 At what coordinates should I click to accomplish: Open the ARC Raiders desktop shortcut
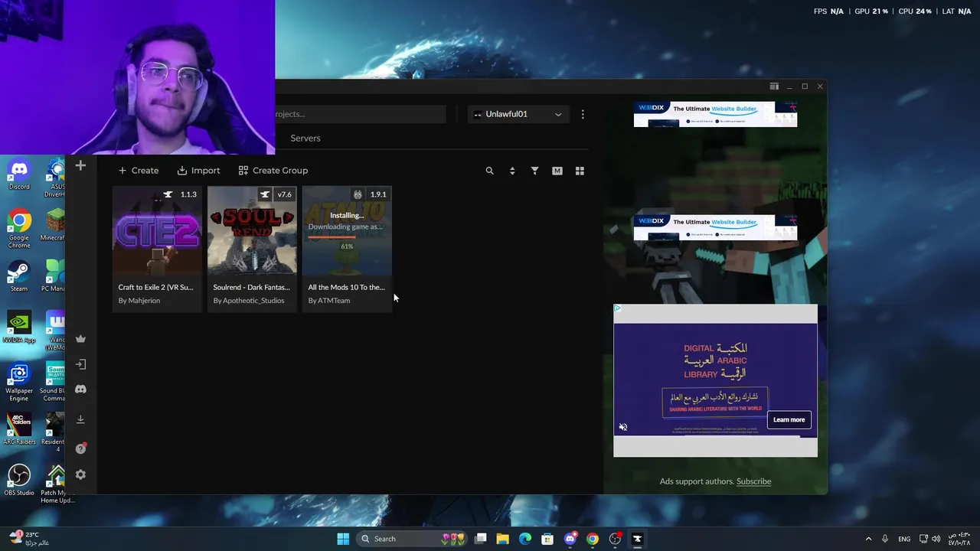coord(19,430)
